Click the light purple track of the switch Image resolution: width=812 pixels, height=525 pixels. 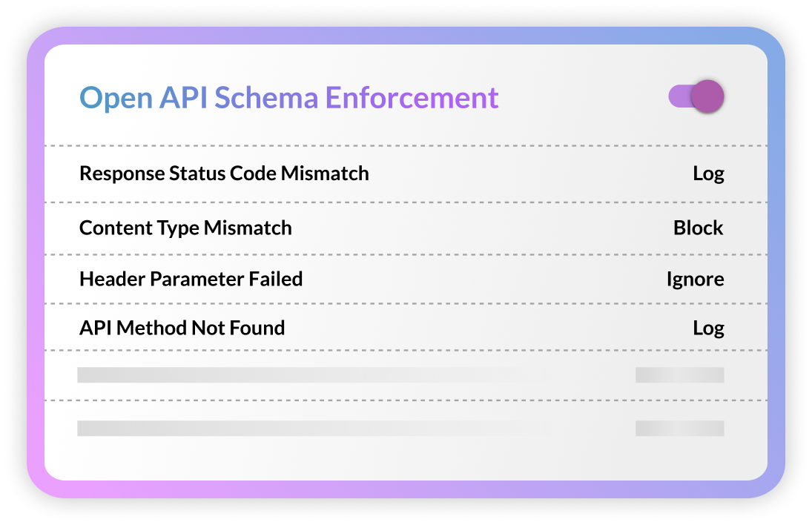(x=679, y=96)
